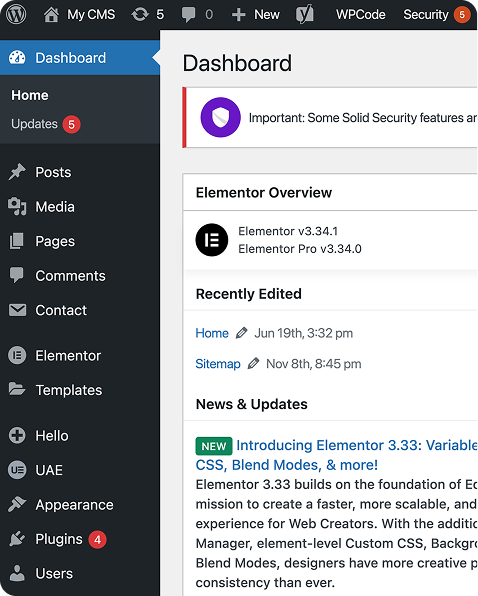This screenshot has height=596, width=478.
Task: Open Templates in the sidebar
Action: click(x=69, y=390)
